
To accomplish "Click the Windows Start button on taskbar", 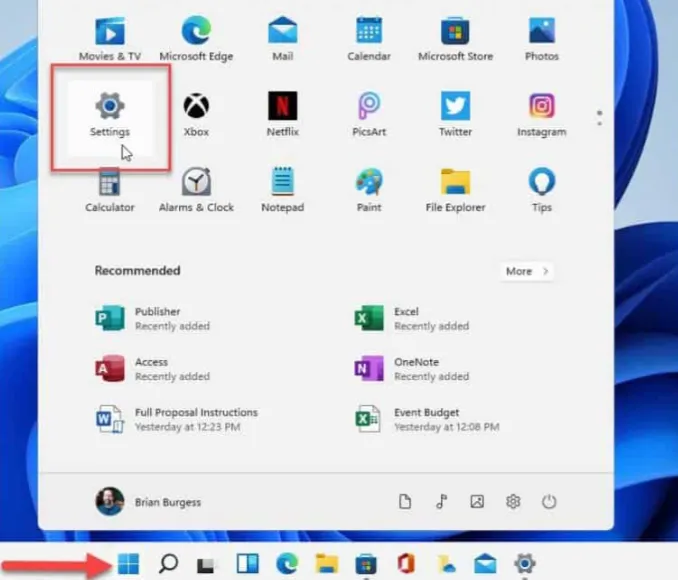I will click(x=128, y=565).
